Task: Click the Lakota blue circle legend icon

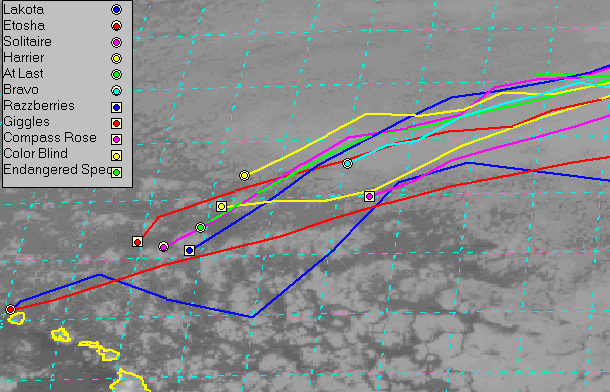Action: coord(116,10)
